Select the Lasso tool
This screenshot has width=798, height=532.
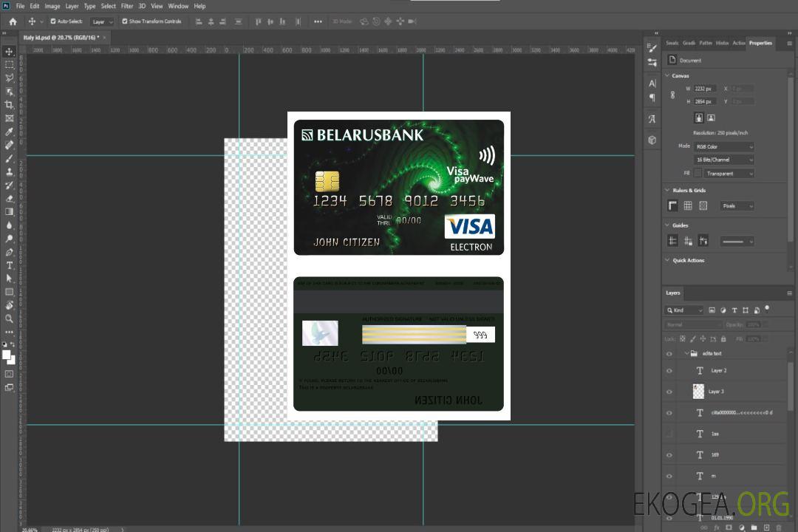click(9, 78)
